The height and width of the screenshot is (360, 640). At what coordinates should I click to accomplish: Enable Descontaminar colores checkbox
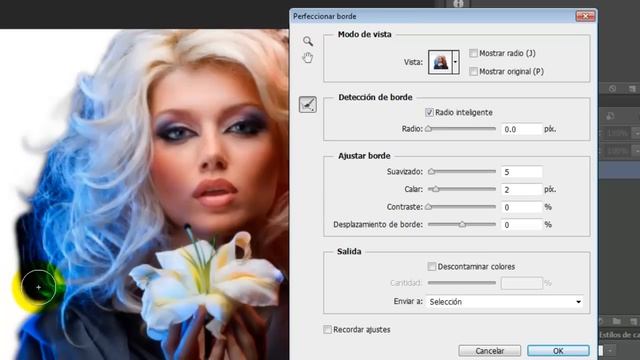(431, 267)
